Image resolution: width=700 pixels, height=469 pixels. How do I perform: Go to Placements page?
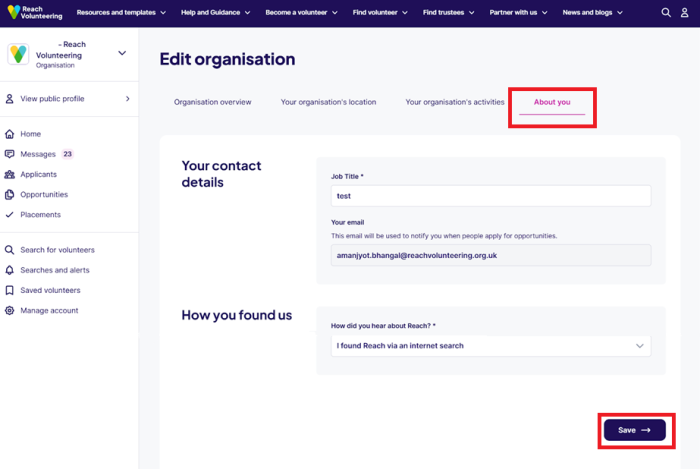pos(41,215)
